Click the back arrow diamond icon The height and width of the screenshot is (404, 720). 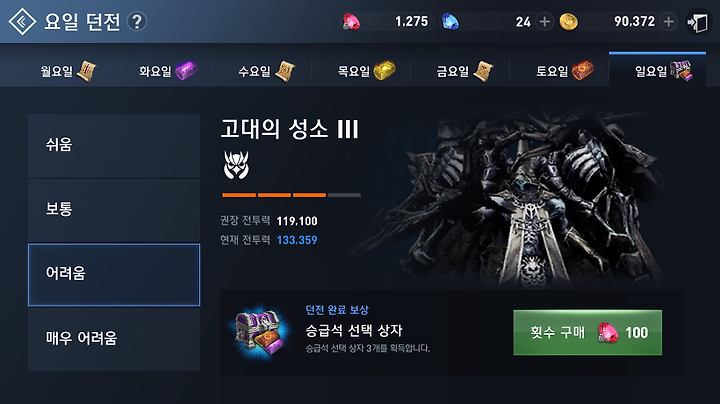pyautogui.click(x=22, y=22)
